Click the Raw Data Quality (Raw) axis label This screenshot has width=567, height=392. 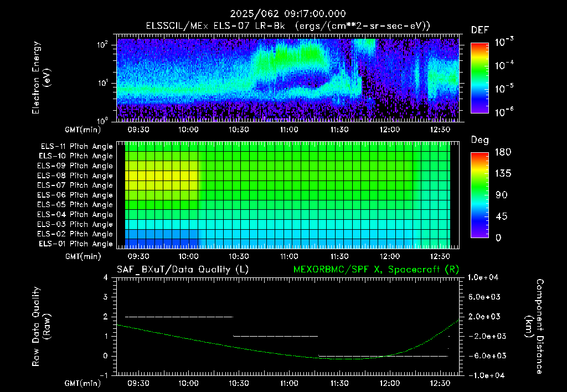[x=41, y=327]
